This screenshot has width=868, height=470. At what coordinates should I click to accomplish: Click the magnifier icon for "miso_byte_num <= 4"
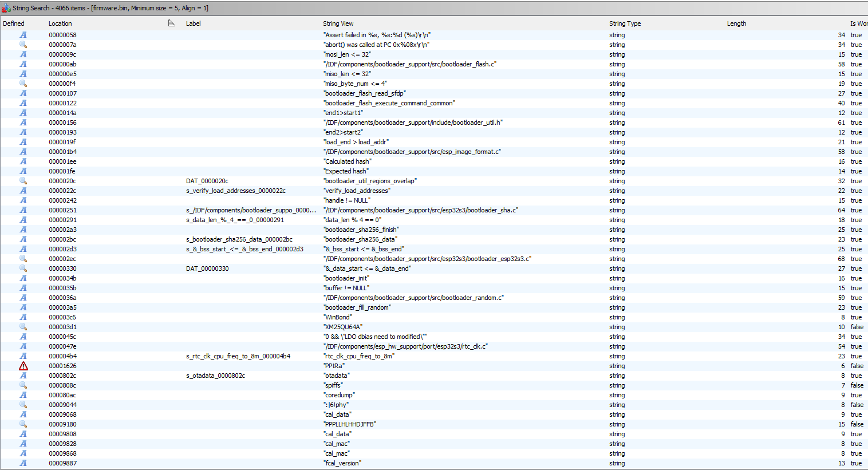(23, 84)
